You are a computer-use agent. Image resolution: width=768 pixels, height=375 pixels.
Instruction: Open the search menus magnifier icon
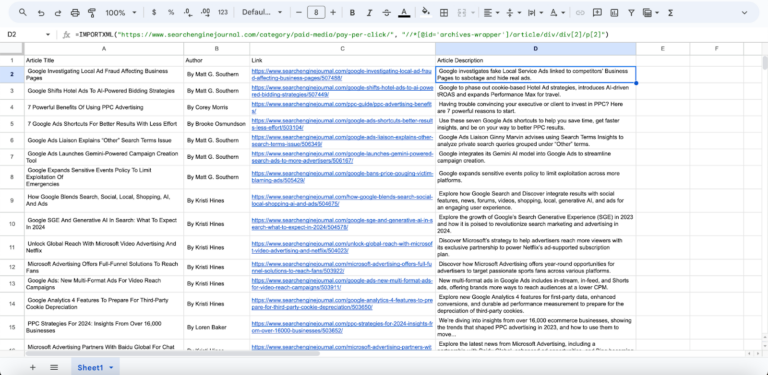pyautogui.click(x=23, y=13)
